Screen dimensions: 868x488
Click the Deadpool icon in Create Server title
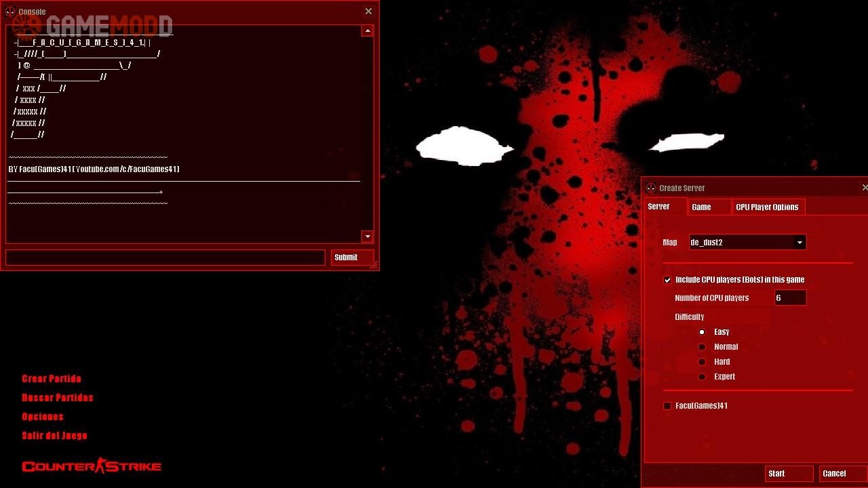point(651,188)
